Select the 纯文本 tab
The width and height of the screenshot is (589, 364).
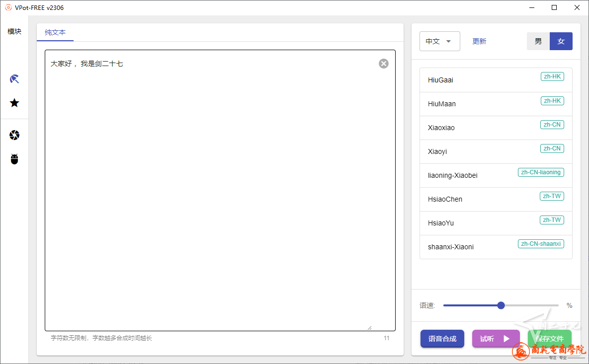(x=55, y=32)
